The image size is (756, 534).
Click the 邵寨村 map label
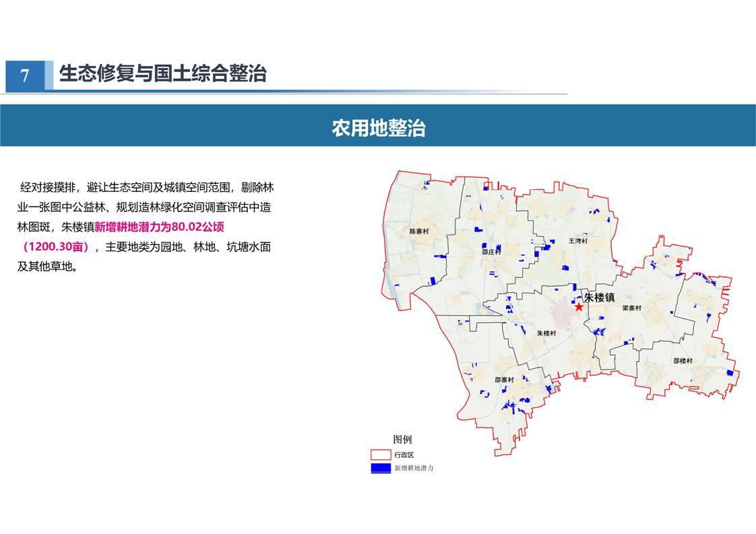503,380
